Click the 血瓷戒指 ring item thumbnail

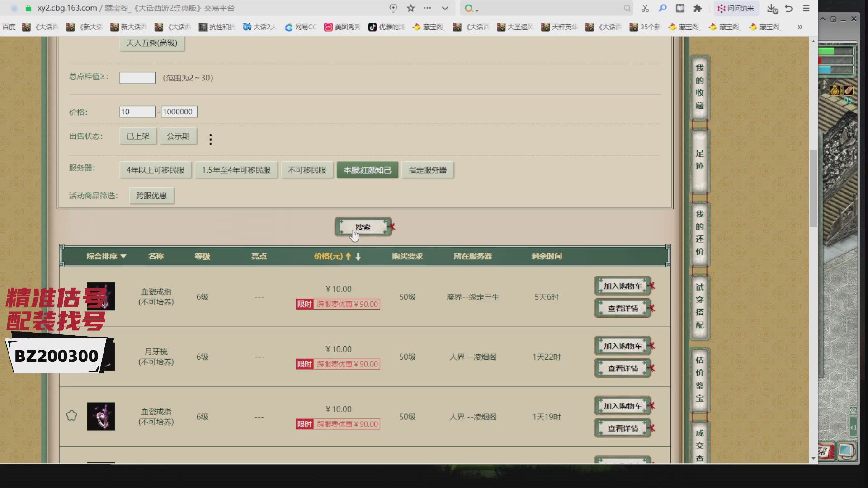100,416
